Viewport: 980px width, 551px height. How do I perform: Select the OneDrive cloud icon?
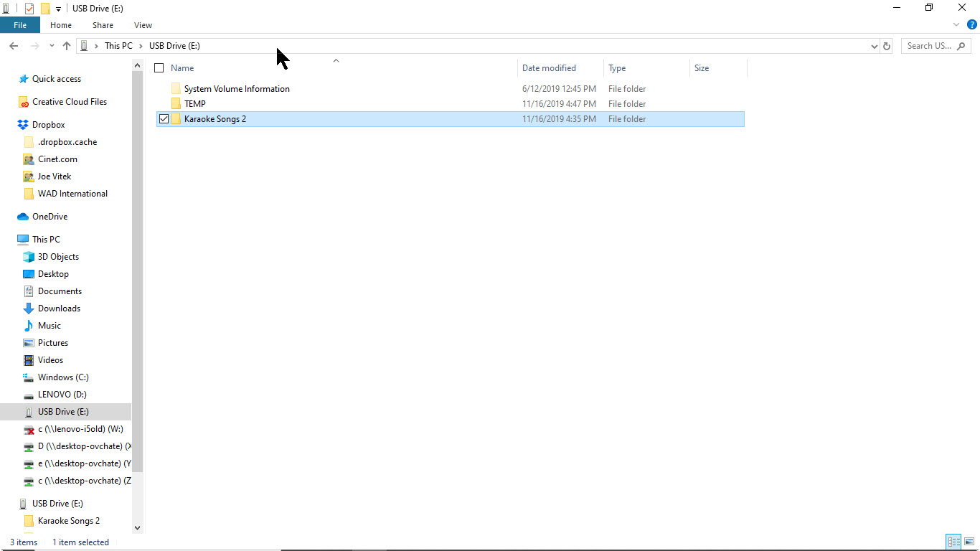(x=23, y=217)
